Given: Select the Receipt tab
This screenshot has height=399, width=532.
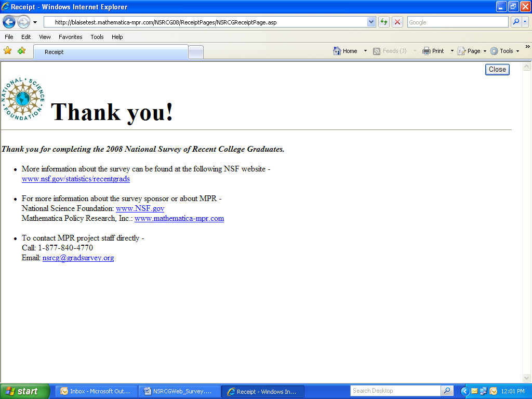Looking at the screenshot, I should click(111, 52).
